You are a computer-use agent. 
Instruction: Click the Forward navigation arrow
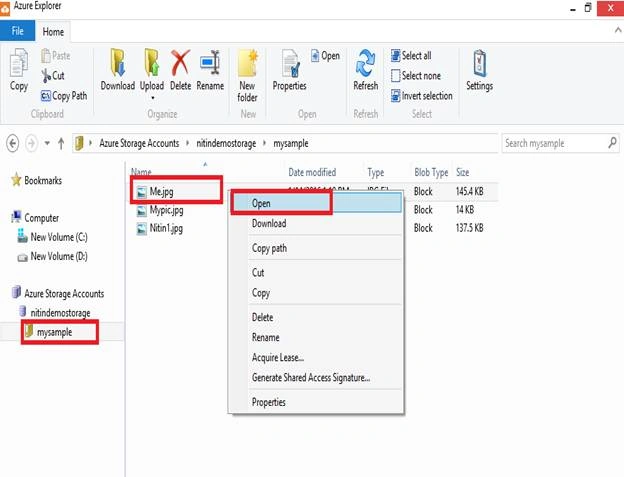(x=31, y=143)
